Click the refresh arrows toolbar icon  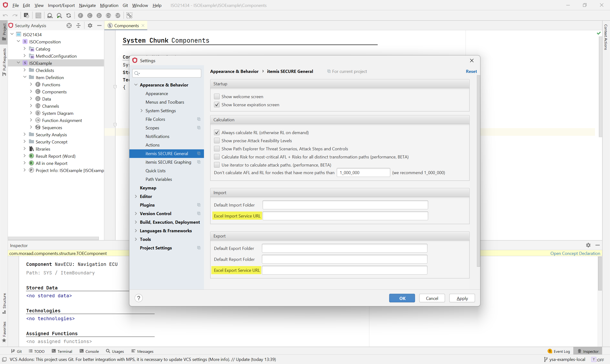click(x=69, y=15)
